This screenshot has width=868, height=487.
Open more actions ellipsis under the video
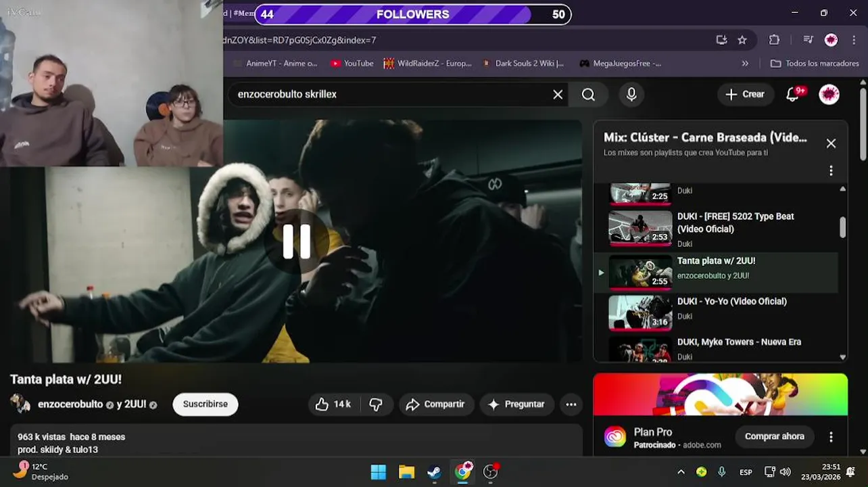571,404
